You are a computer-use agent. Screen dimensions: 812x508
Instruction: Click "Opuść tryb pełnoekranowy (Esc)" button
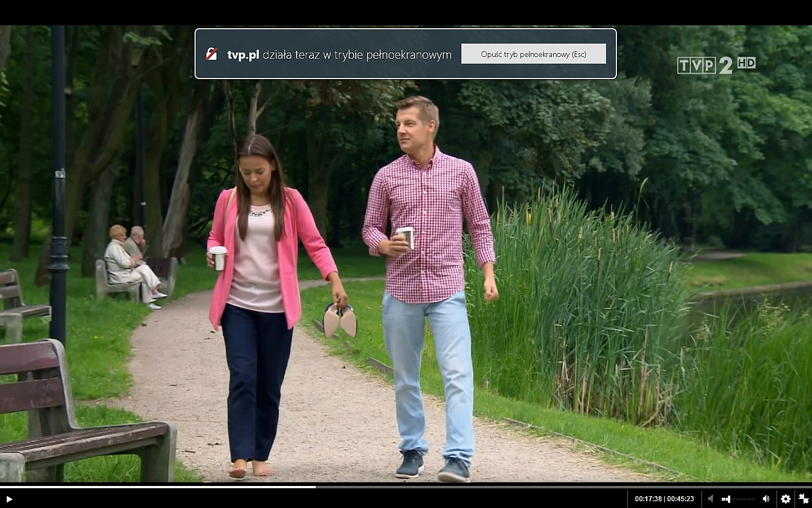[533, 54]
